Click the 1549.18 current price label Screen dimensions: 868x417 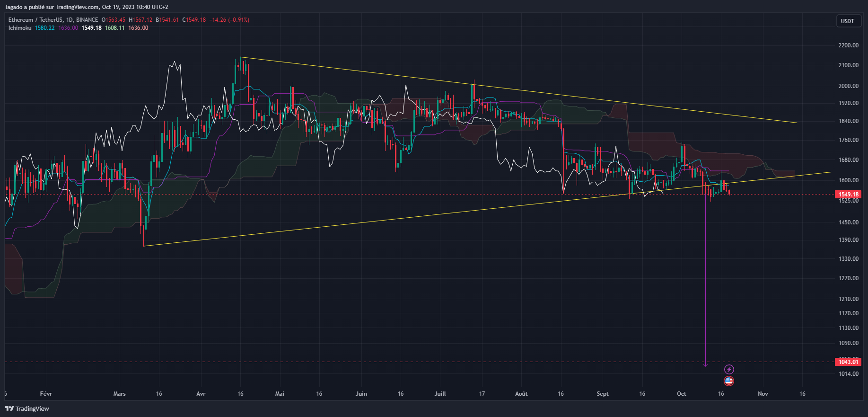848,195
